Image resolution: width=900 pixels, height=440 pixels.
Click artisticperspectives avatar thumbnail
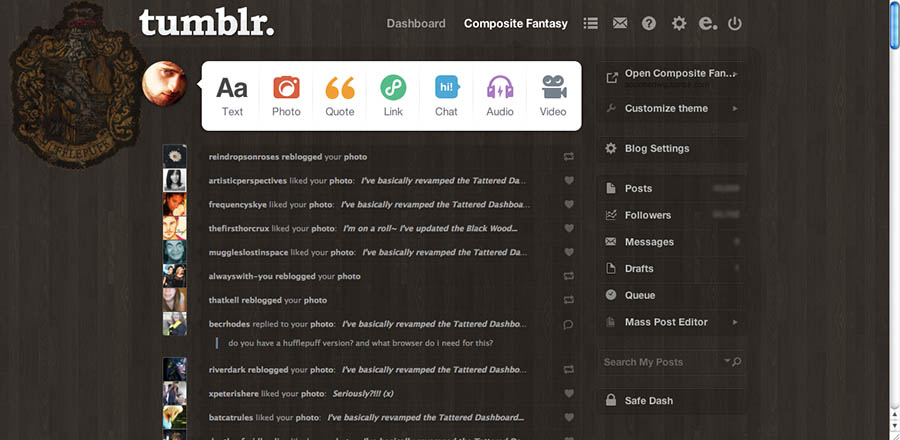click(x=174, y=180)
